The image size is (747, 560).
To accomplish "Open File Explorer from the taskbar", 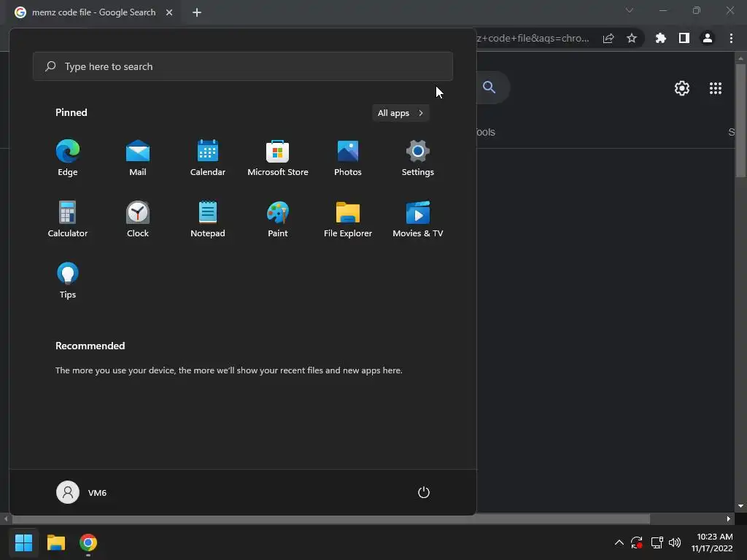I will [x=55, y=542].
